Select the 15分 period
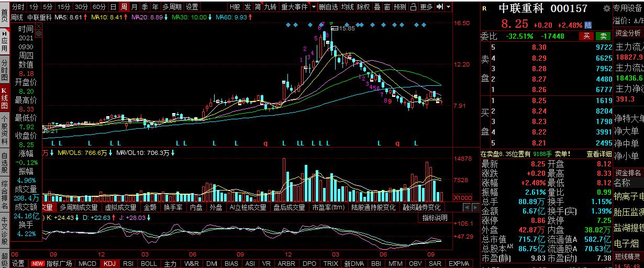This screenshot has width=644, height=268. tap(64, 7)
